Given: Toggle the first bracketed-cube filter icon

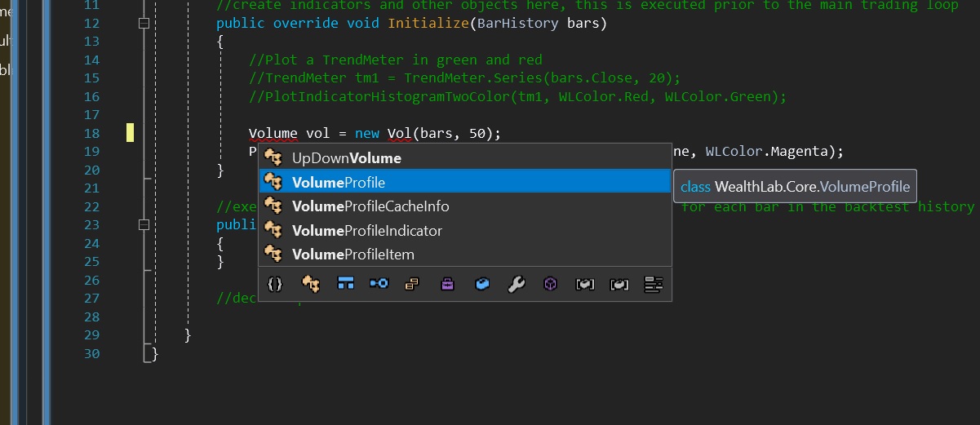Looking at the screenshot, I should [585, 284].
